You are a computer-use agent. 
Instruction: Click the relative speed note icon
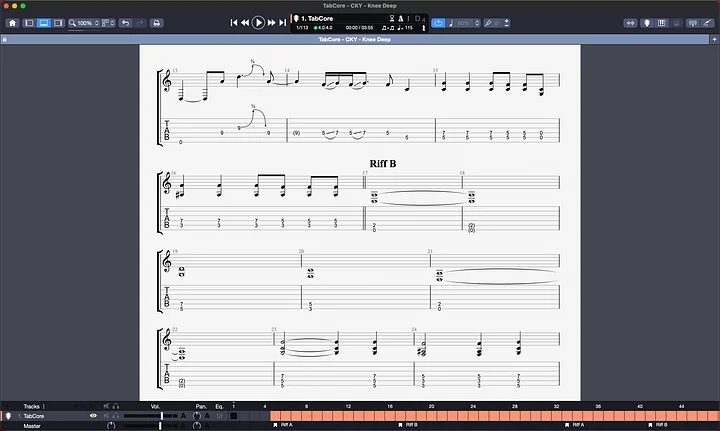[450, 23]
